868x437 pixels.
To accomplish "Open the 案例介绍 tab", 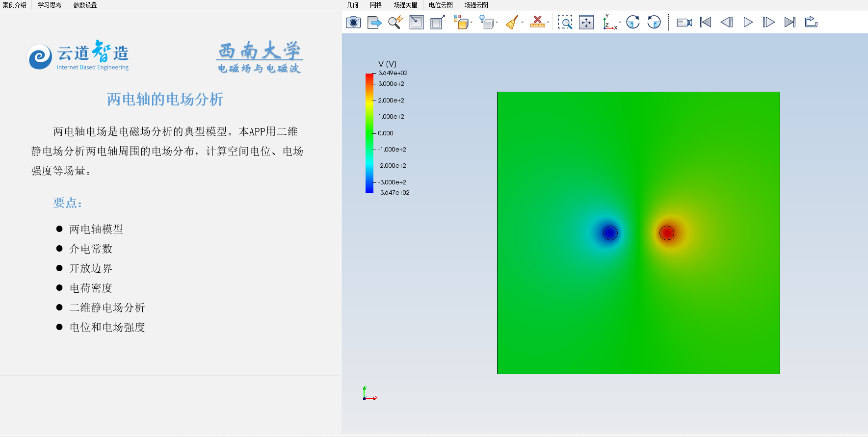I will click(x=15, y=5).
